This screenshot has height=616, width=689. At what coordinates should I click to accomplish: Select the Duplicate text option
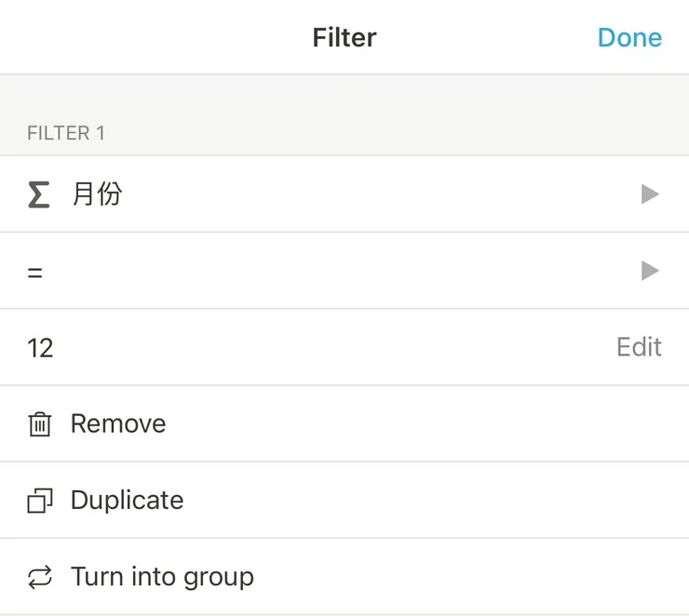(x=127, y=501)
